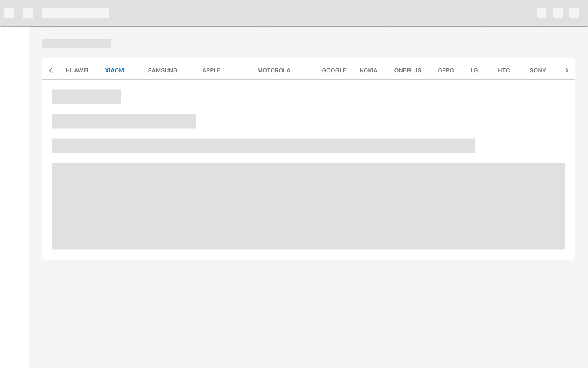The width and height of the screenshot is (588, 368).
Task: Click the leftmost icon in the top toolbar
Action: pos(9,13)
